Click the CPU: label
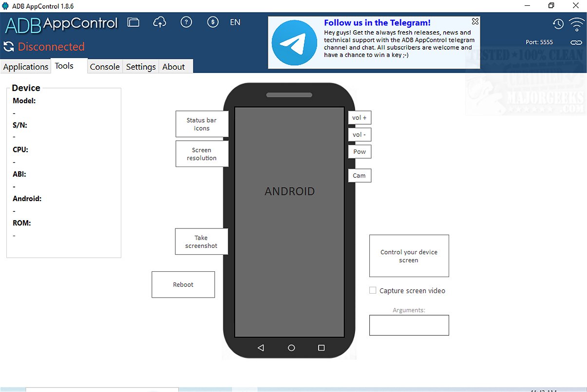 tap(20, 149)
